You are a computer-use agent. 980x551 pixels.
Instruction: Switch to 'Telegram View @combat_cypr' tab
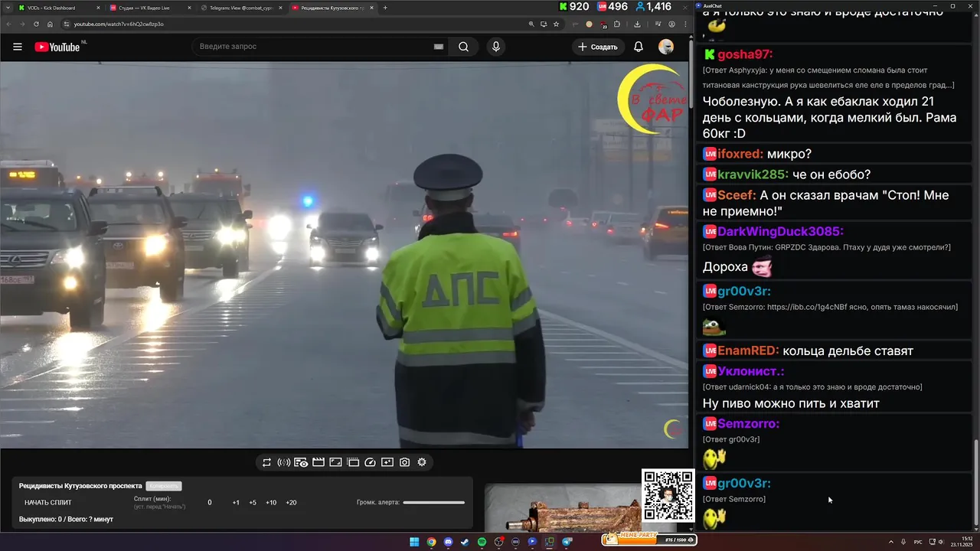[x=239, y=8]
